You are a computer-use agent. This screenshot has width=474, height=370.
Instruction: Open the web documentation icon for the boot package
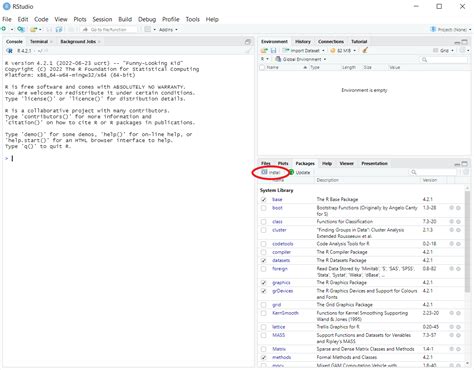(452, 208)
